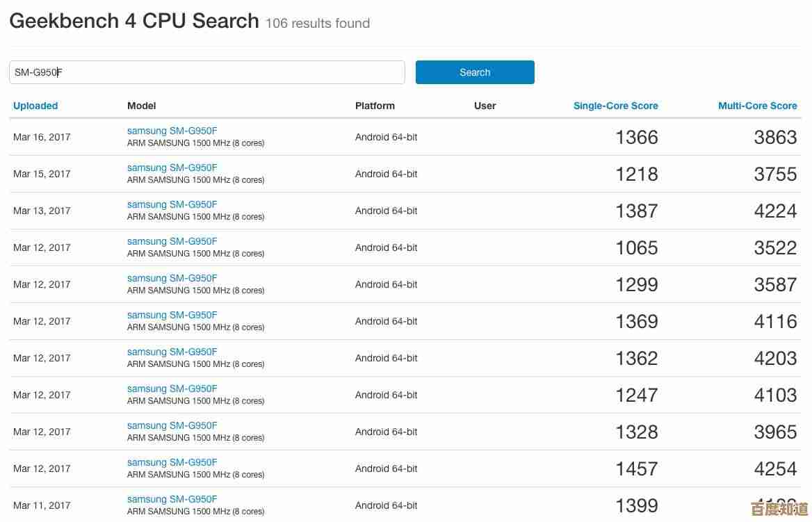Open the SM-G950F result scoring 1457 single-core
Screen dimensions: 812x522
coord(172,462)
